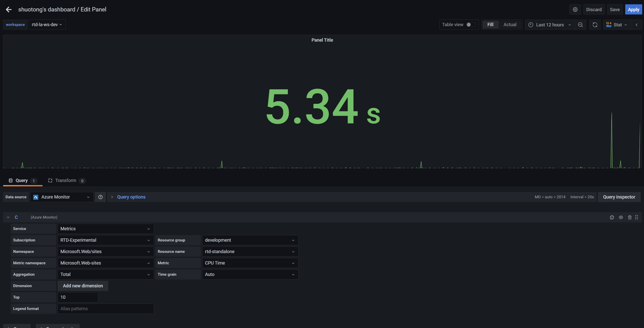Duplicate query C using the copy icon

[x=612, y=217]
